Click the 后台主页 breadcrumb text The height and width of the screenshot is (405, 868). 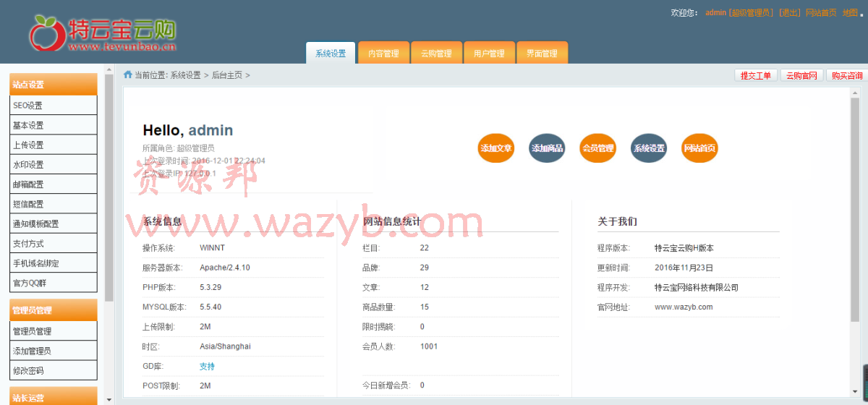227,75
